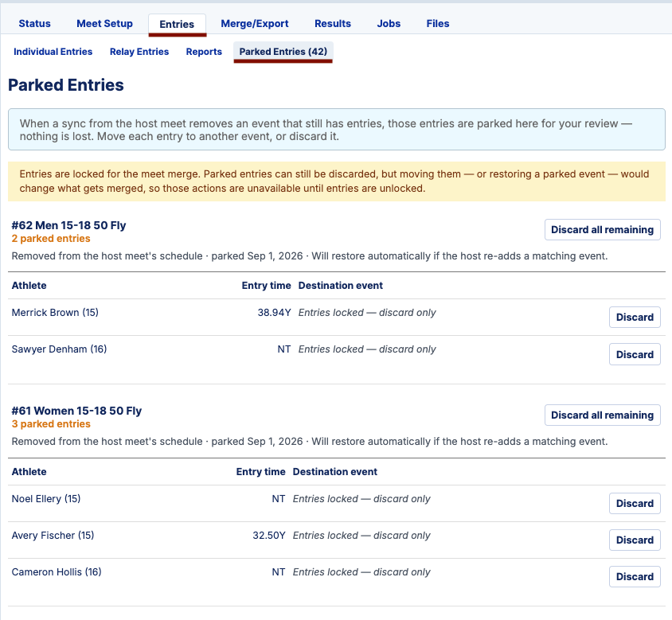The image size is (672, 620).
Task: Open the Individual Entries sub-tab
Action: click(53, 52)
